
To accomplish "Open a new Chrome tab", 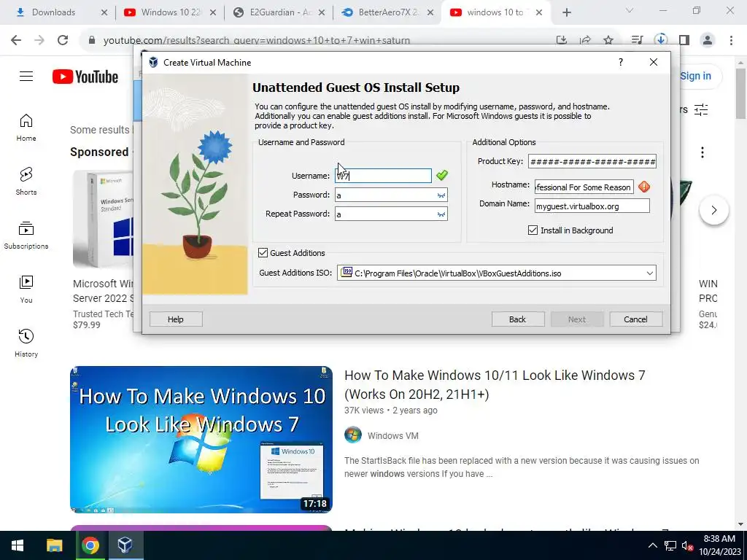I will 566,12.
